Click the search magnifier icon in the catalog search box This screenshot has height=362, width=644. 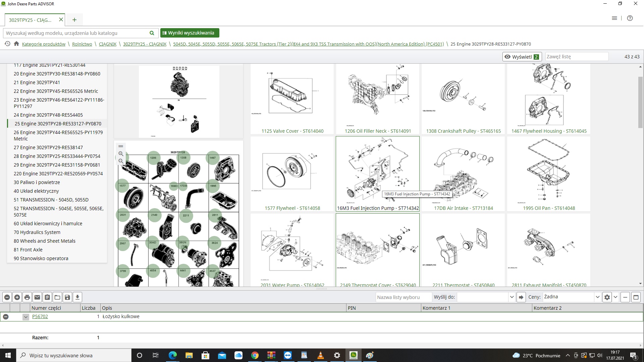(152, 33)
